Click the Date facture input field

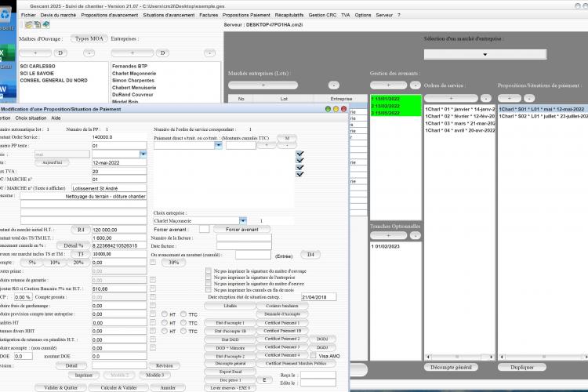(x=244, y=246)
